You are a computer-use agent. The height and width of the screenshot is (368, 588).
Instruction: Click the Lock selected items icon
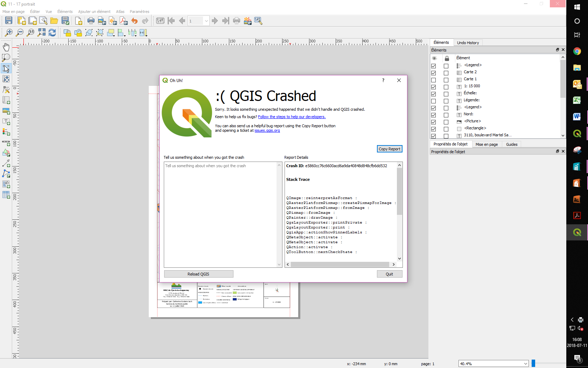coord(68,32)
